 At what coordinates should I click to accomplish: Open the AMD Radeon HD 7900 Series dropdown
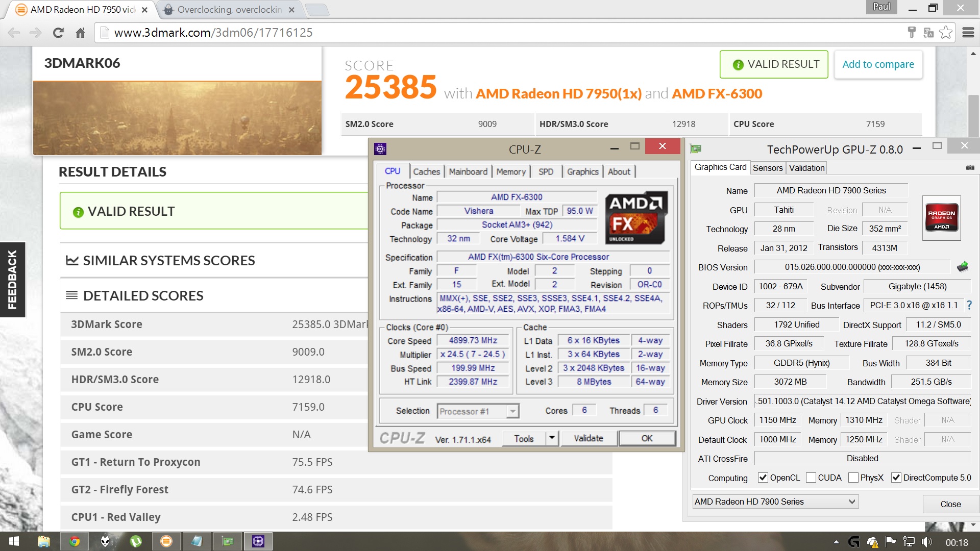775,502
